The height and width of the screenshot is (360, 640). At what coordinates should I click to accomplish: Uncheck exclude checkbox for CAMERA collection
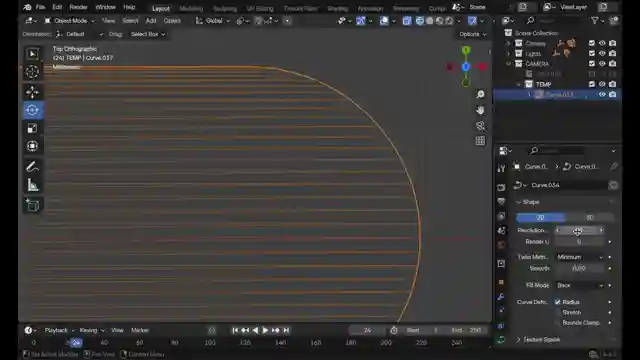(592, 63)
